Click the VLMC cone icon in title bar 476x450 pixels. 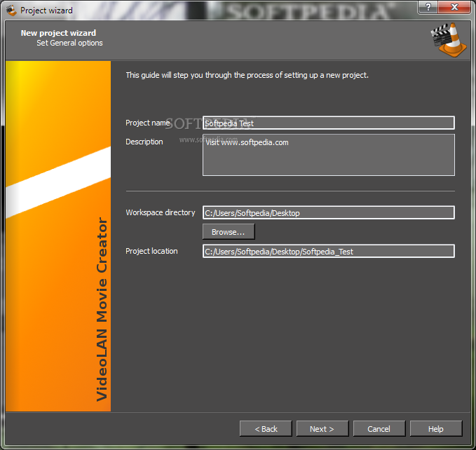coord(11,11)
